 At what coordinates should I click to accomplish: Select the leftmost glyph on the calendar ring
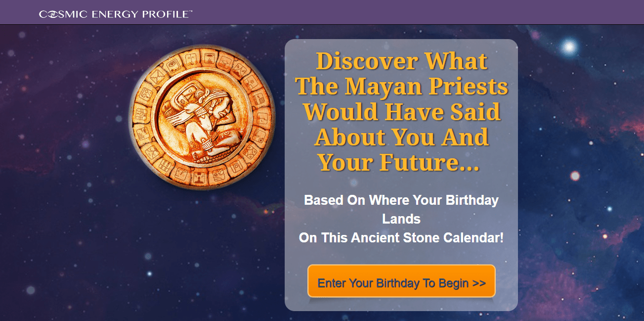pos(141,114)
